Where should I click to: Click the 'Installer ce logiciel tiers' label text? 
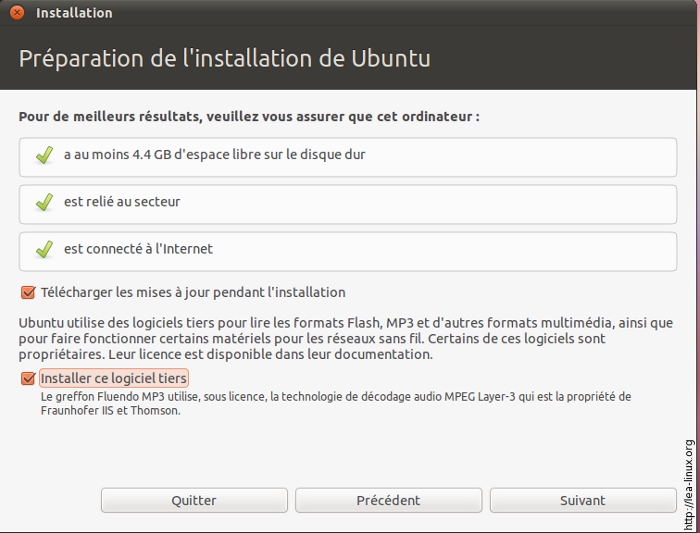[x=113, y=379]
